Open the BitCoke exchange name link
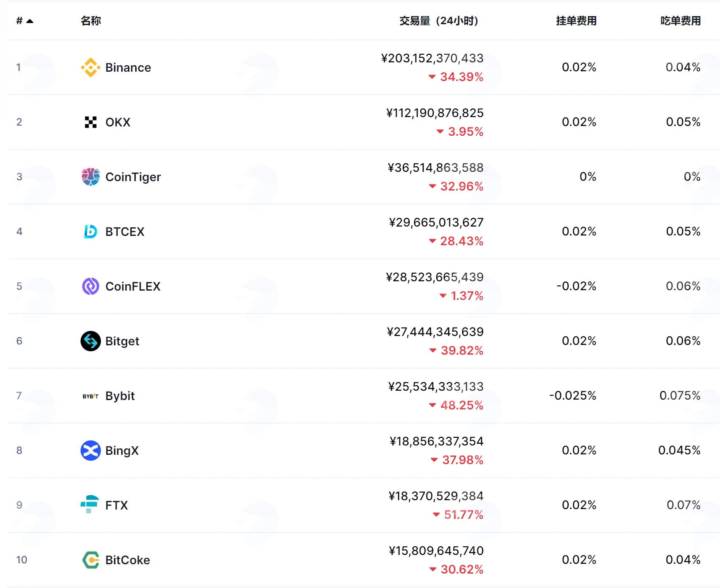 point(128,560)
